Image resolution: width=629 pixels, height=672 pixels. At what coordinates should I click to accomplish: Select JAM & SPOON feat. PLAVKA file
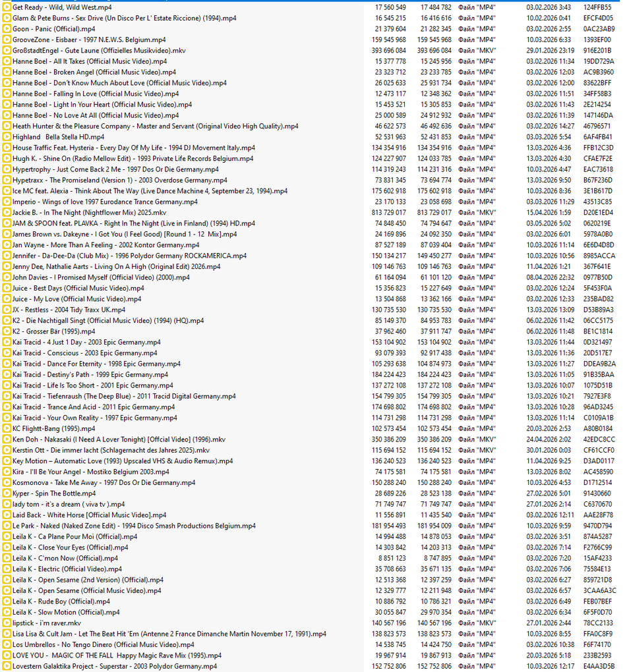(x=134, y=223)
